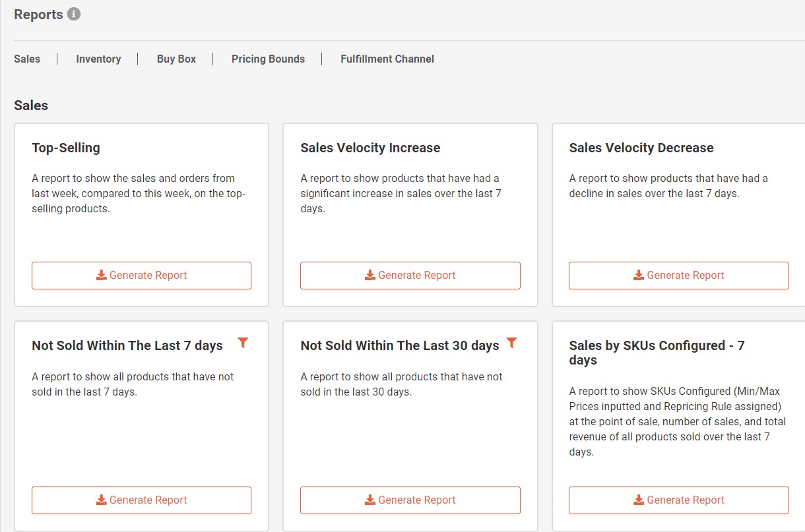Image resolution: width=805 pixels, height=532 pixels.
Task: Click filter icon on Not Sold 7 days card
Action: click(x=243, y=343)
